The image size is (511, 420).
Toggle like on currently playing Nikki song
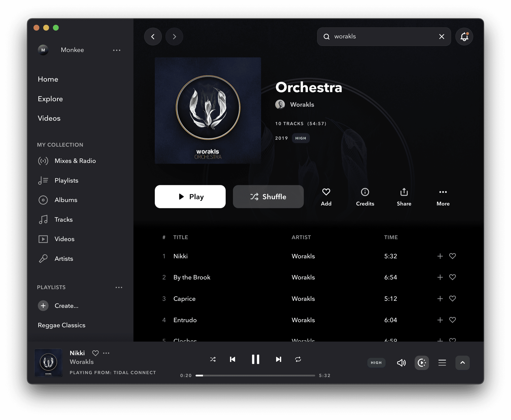click(x=96, y=353)
